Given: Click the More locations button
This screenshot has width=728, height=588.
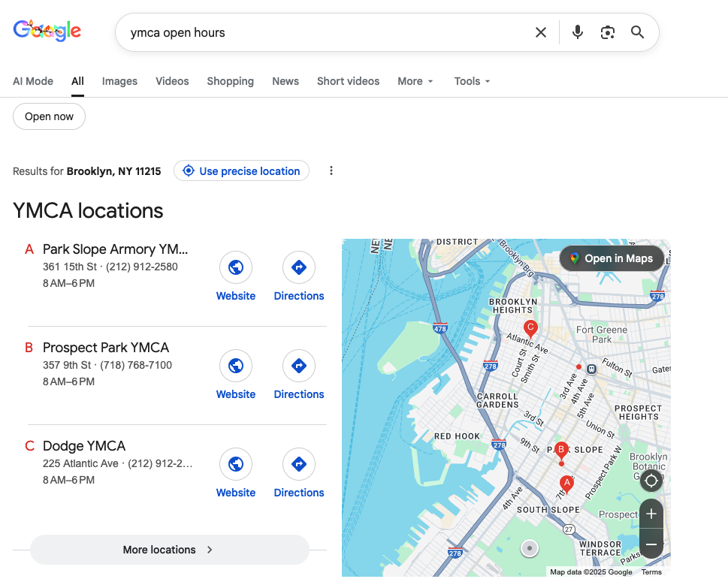Looking at the screenshot, I should [x=169, y=550].
